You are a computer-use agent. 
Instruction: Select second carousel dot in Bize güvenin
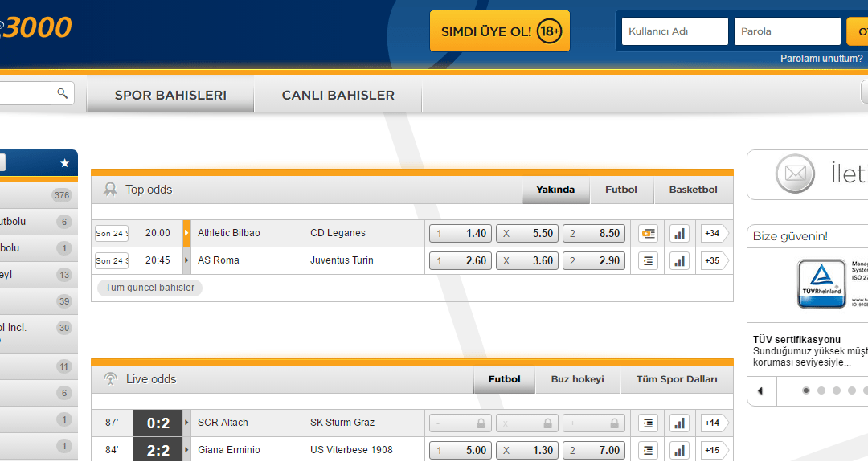click(x=821, y=390)
